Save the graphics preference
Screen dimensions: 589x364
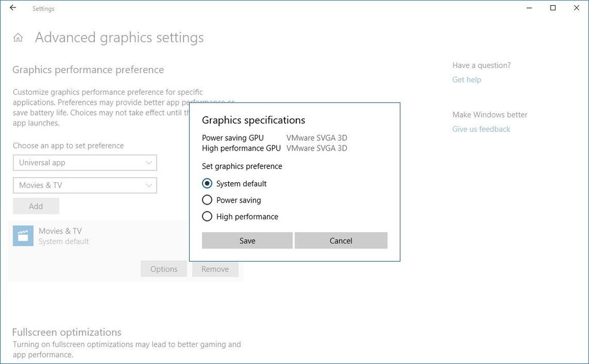click(247, 240)
